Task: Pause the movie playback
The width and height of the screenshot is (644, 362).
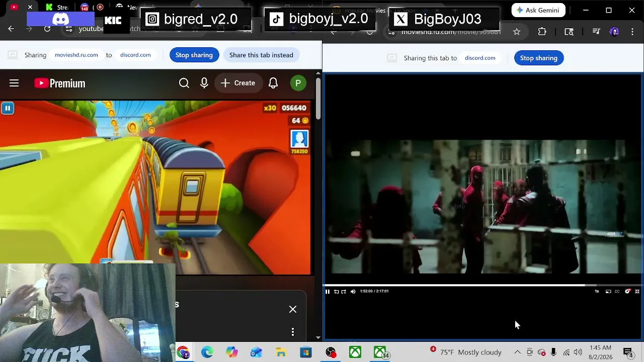Action: [328, 291]
